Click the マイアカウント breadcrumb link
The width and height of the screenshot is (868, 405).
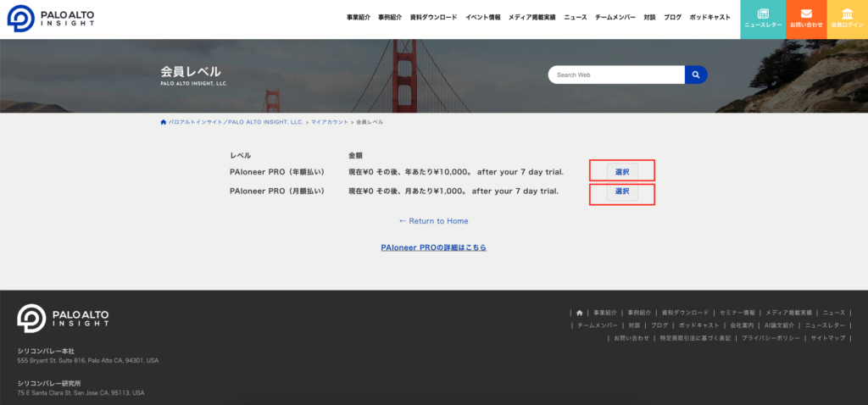(330, 122)
